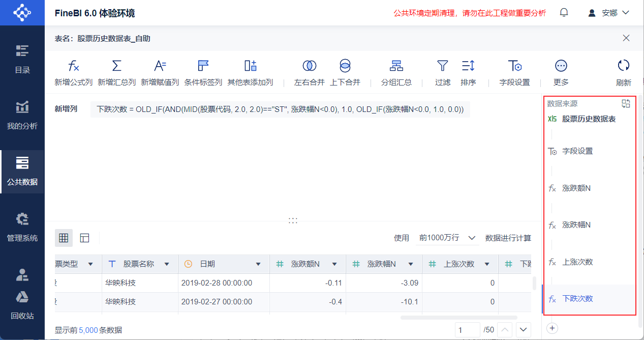
Task: Click the page number input field
Action: pyautogui.click(x=467, y=330)
